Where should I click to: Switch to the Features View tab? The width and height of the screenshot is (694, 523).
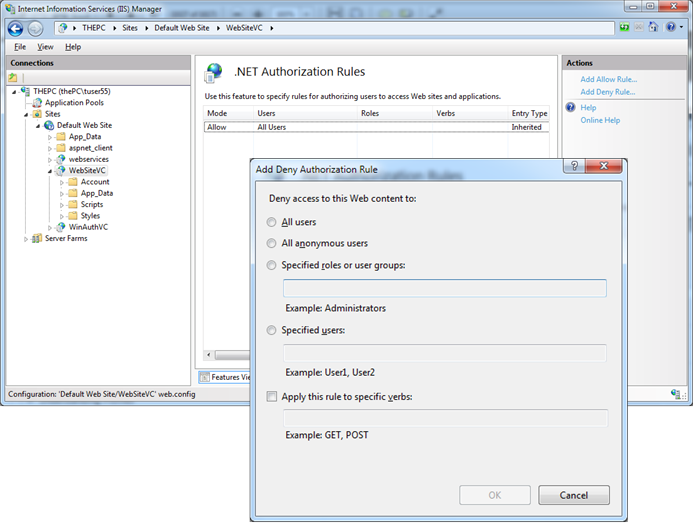click(225, 377)
